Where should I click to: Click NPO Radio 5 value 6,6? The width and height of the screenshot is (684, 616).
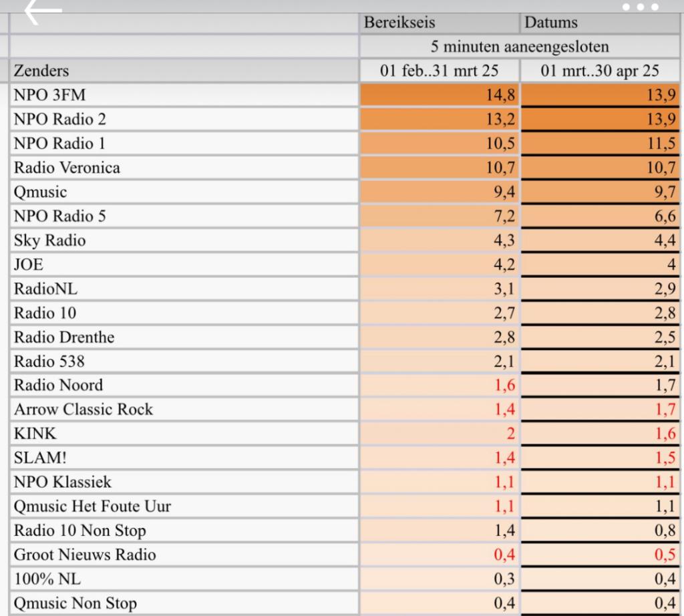coord(600,216)
